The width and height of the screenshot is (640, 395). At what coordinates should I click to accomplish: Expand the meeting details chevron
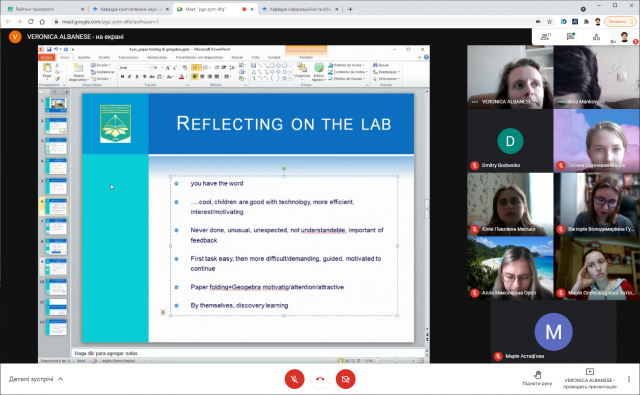coord(60,379)
